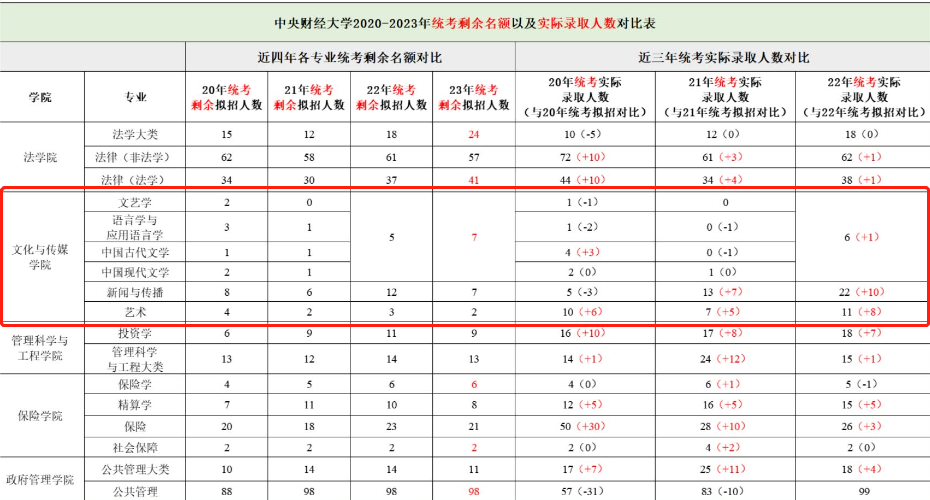Screen dimensions: 930x500
Task: Click the 学院 column header
Action: [x=43, y=97]
